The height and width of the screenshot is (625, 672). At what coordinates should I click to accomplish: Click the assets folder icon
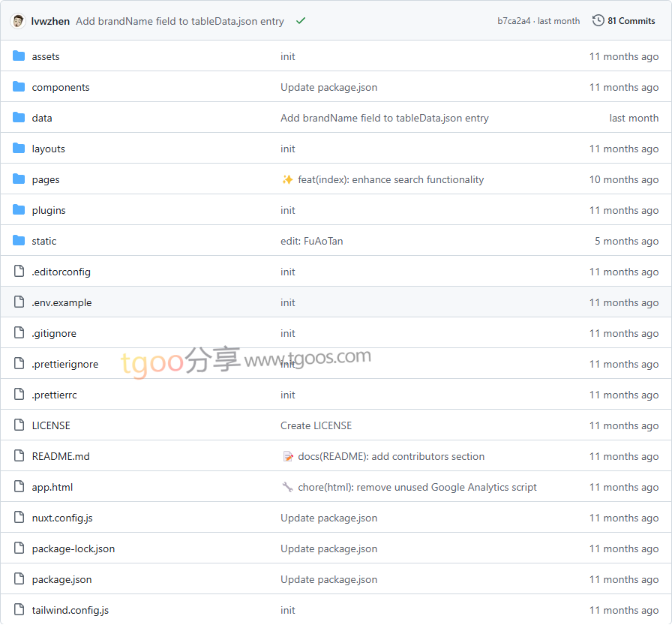pos(19,56)
